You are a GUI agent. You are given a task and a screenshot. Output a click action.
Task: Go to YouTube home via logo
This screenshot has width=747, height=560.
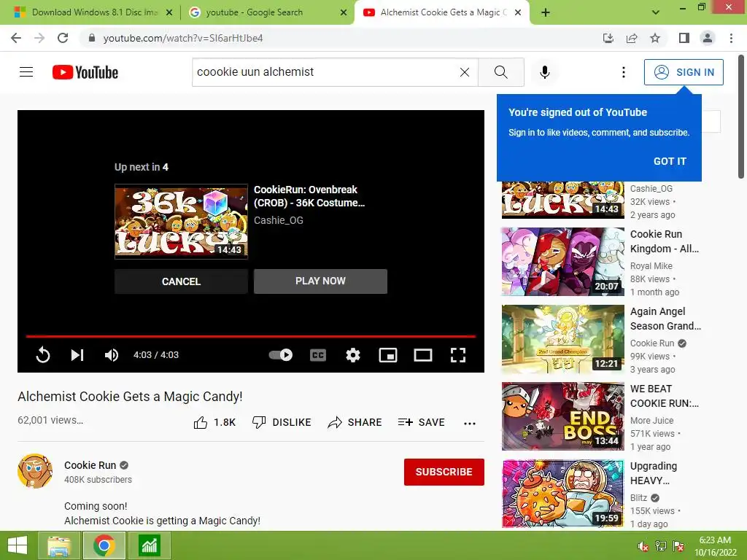click(x=85, y=72)
